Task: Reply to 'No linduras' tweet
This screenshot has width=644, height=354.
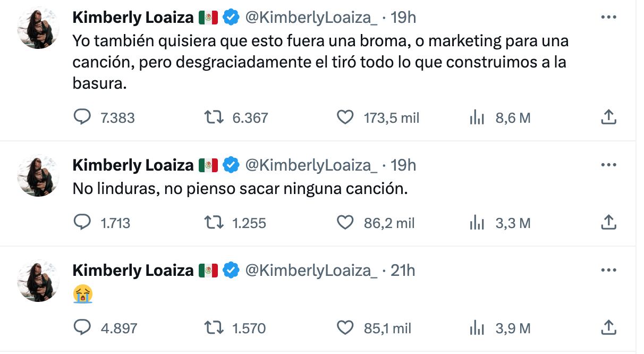Action: click(82, 222)
